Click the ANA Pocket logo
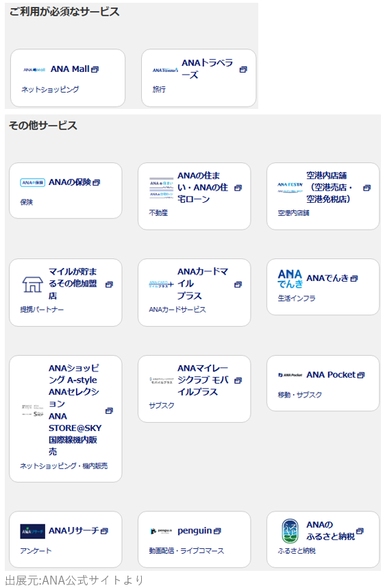The image size is (383, 588). (x=290, y=375)
